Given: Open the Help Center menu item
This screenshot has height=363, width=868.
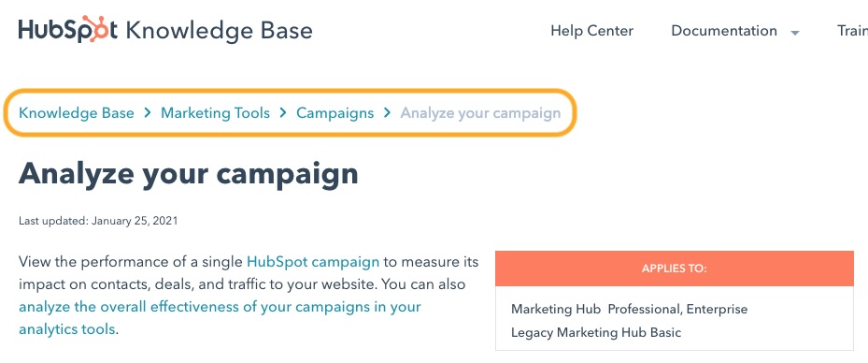Looking at the screenshot, I should [x=591, y=31].
